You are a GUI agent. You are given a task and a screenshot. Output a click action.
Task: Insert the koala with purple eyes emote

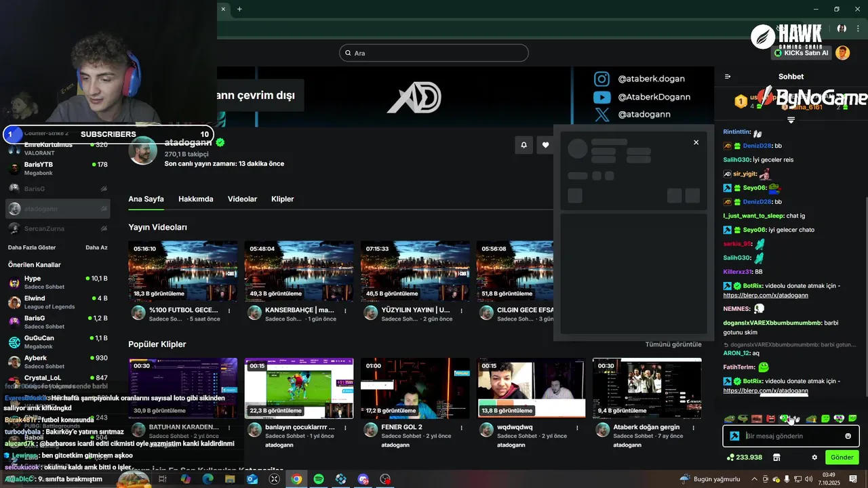[839, 419]
